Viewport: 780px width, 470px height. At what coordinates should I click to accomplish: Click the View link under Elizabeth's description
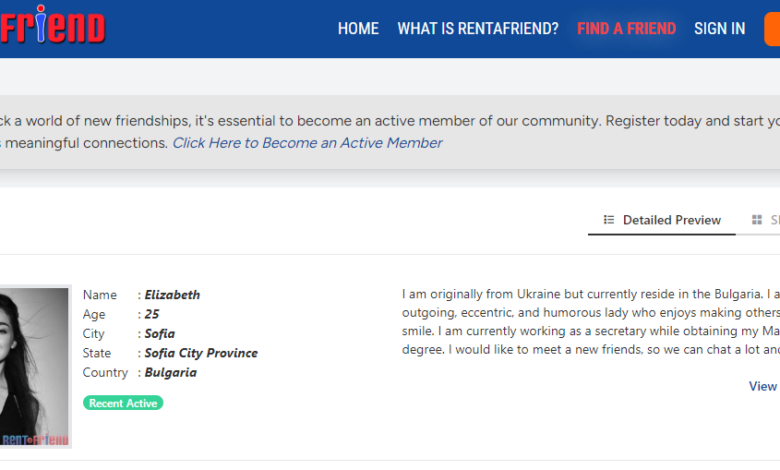click(764, 386)
